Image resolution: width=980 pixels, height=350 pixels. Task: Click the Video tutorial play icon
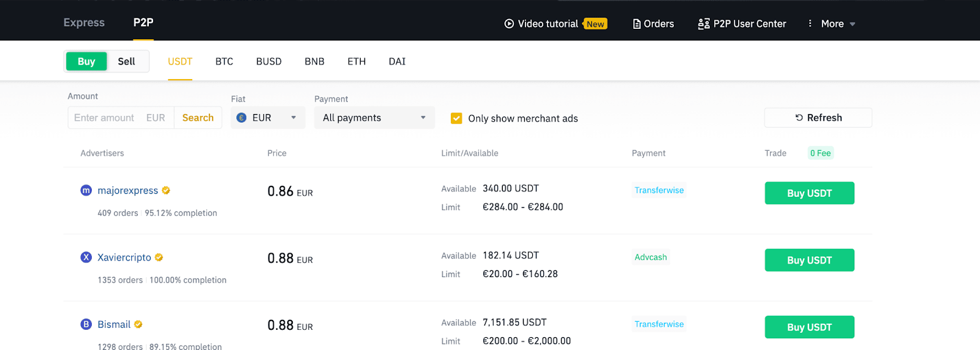tap(509, 24)
